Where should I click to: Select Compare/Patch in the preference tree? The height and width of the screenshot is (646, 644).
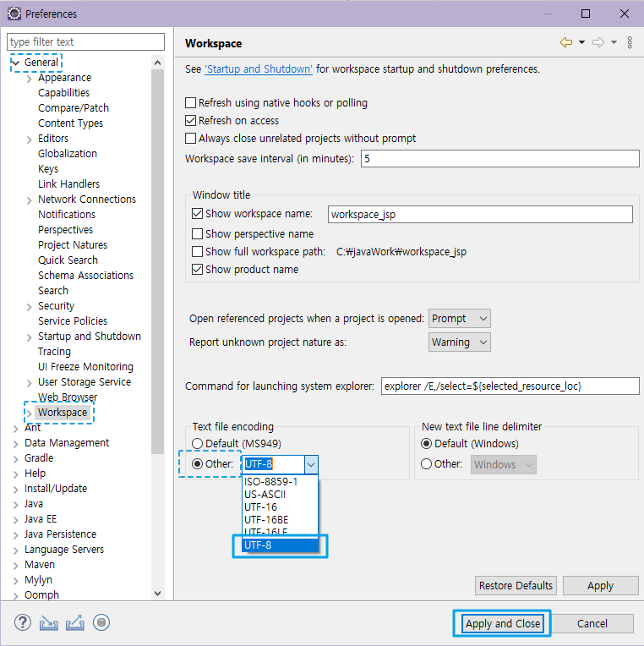click(x=74, y=108)
